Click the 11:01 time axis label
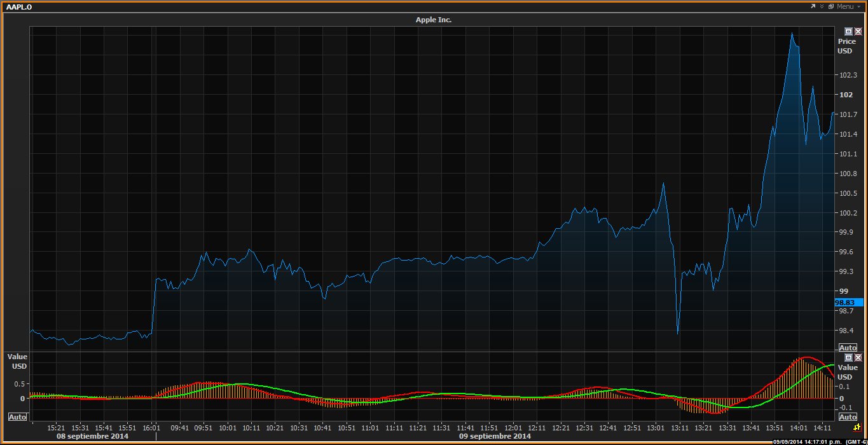The image size is (868, 445). tap(371, 428)
